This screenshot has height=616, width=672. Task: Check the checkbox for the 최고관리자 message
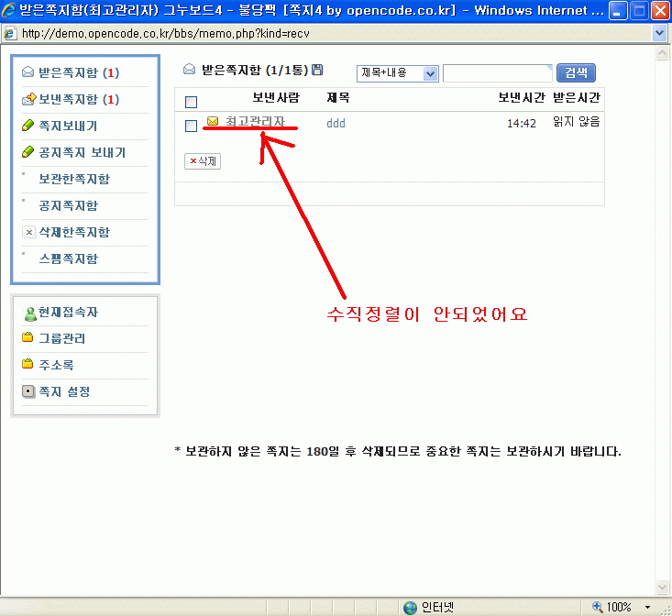tap(191, 126)
